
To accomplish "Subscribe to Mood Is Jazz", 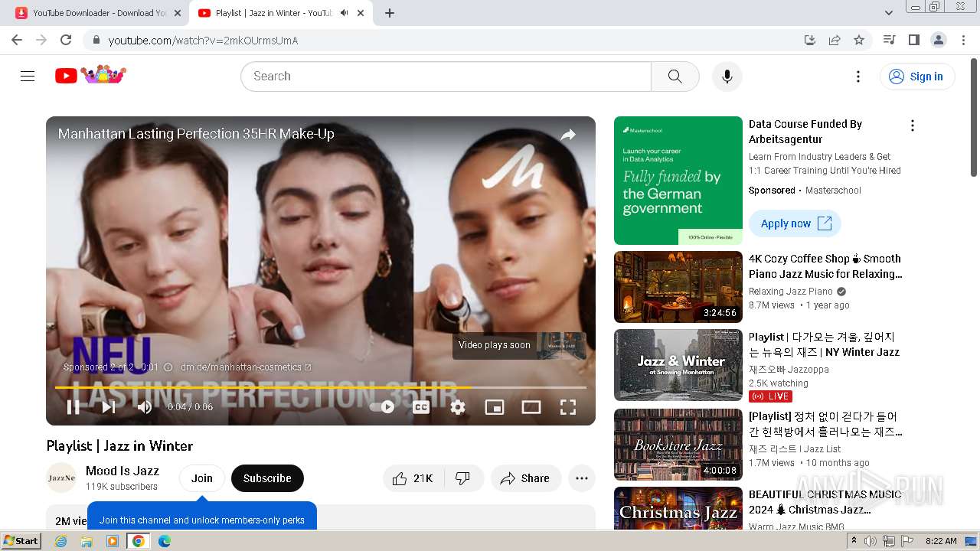I will click(x=267, y=478).
